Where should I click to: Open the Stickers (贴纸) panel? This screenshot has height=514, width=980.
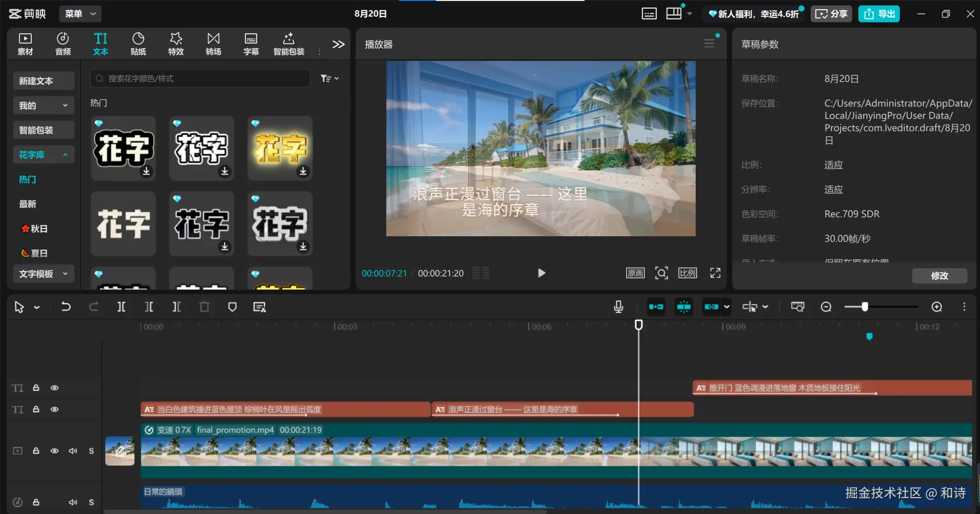pos(138,44)
